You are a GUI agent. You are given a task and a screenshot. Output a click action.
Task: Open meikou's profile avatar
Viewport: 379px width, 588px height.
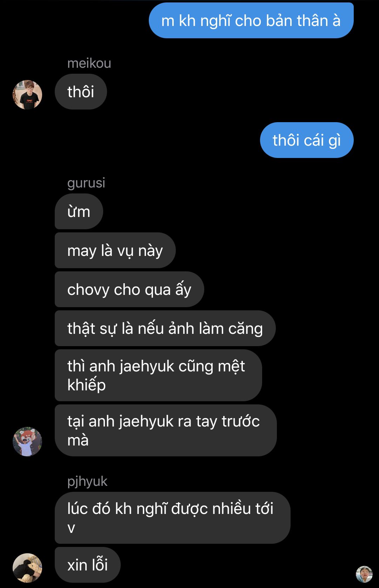27,95
